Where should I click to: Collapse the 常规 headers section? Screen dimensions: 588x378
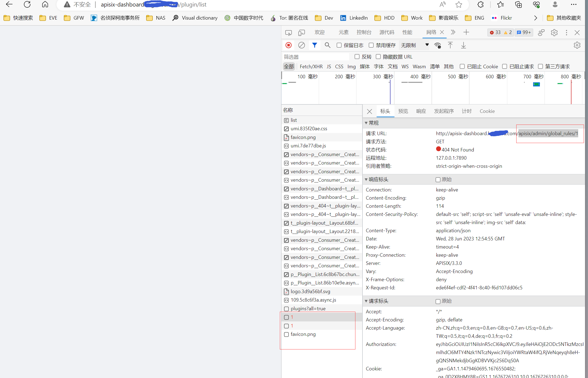click(366, 123)
